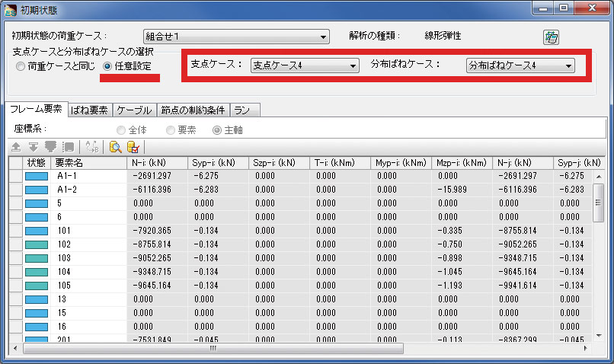This screenshot has width=614, height=364.
Task: Click the vertical scrollbar up arrow
Action: (x=598, y=177)
